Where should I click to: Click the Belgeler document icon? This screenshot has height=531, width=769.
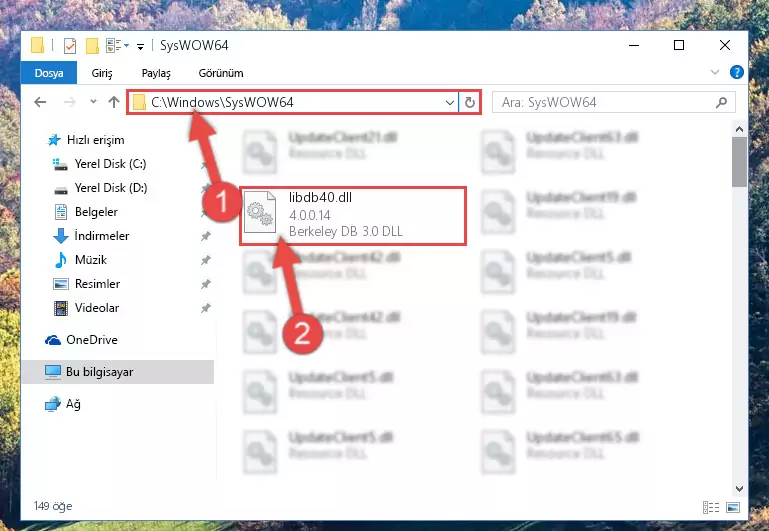(x=61, y=212)
